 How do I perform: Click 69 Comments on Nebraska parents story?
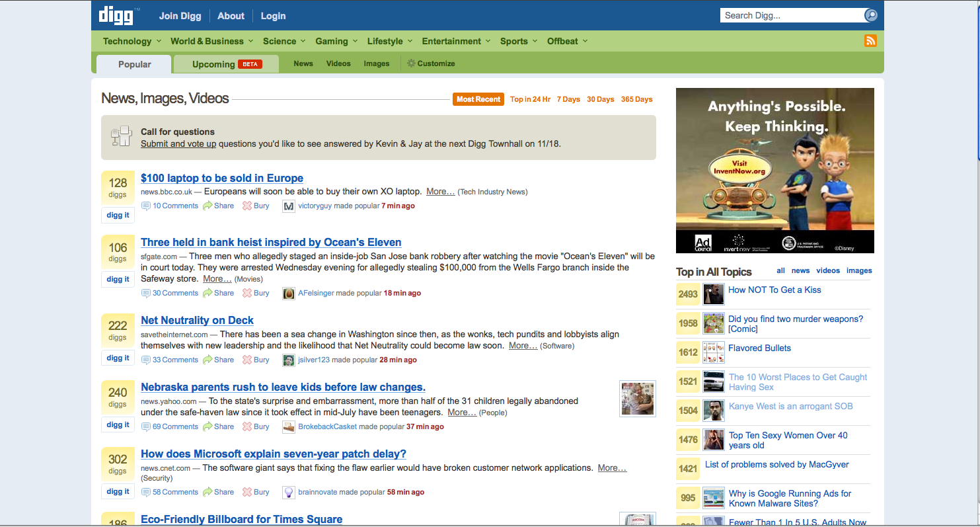point(175,426)
